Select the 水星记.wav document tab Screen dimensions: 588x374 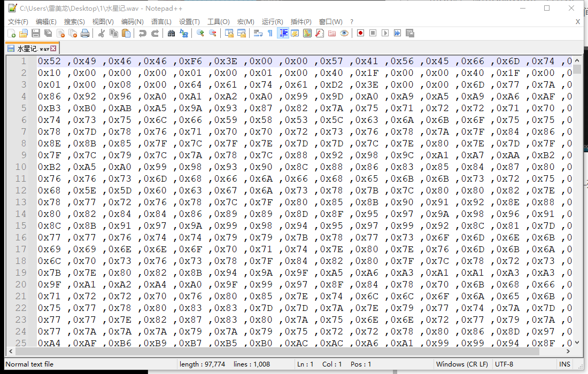[32, 48]
